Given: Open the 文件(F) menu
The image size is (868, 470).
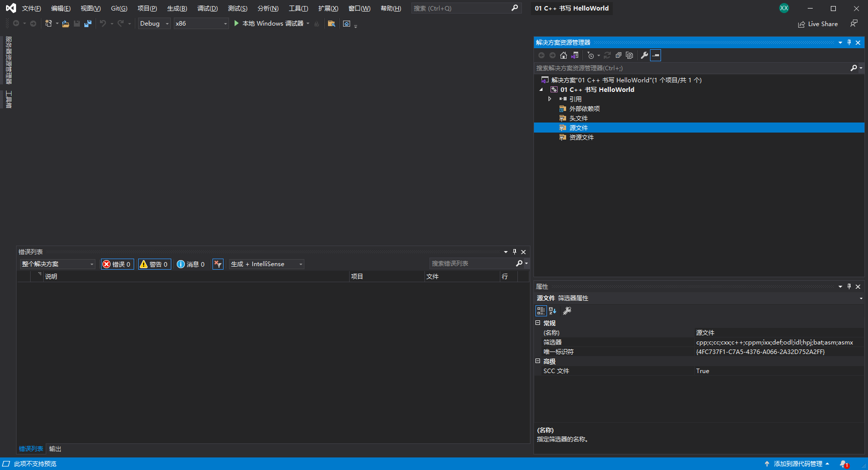Looking at the screenshot, I should pyautogui.click(x=31, y=9).
